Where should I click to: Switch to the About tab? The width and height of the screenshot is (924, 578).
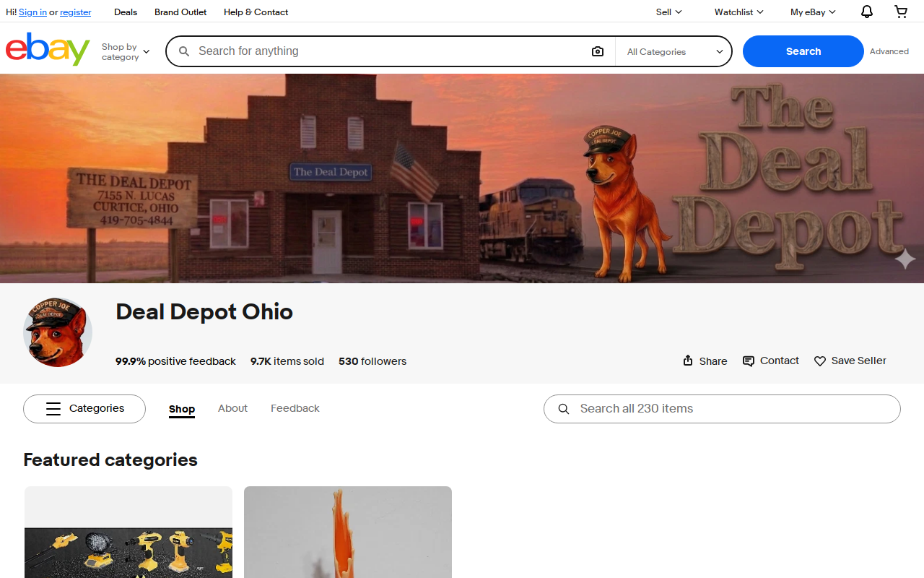(x=232, y=408)
